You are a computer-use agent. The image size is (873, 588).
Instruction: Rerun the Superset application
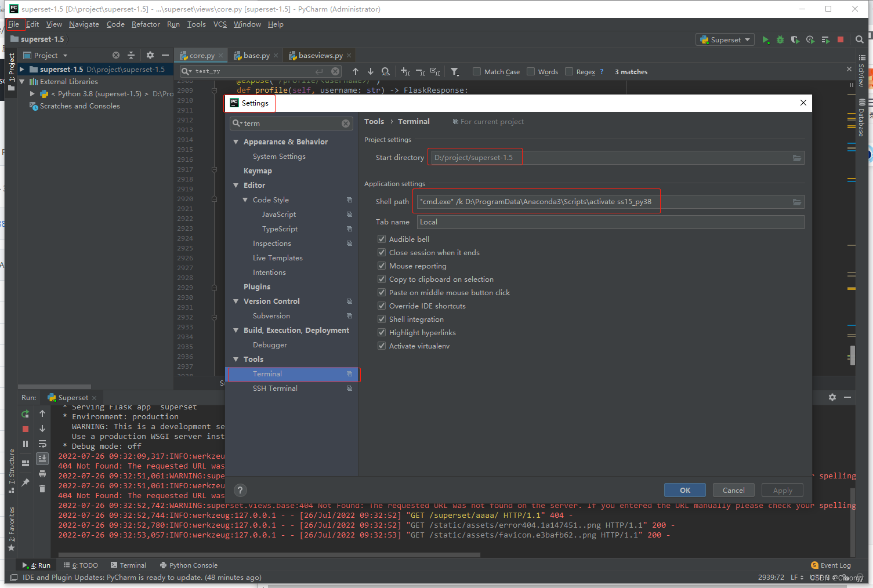coord(25,413)
